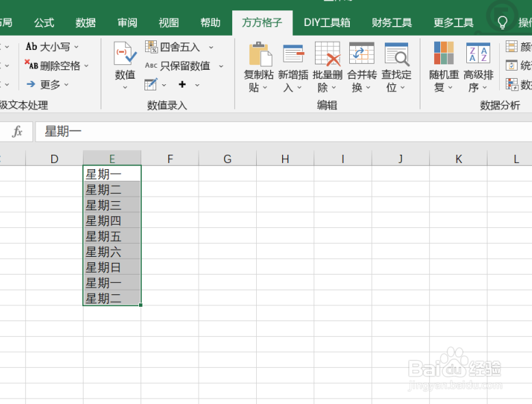Select column I header
532x404 pixels.
click(342, 158)
